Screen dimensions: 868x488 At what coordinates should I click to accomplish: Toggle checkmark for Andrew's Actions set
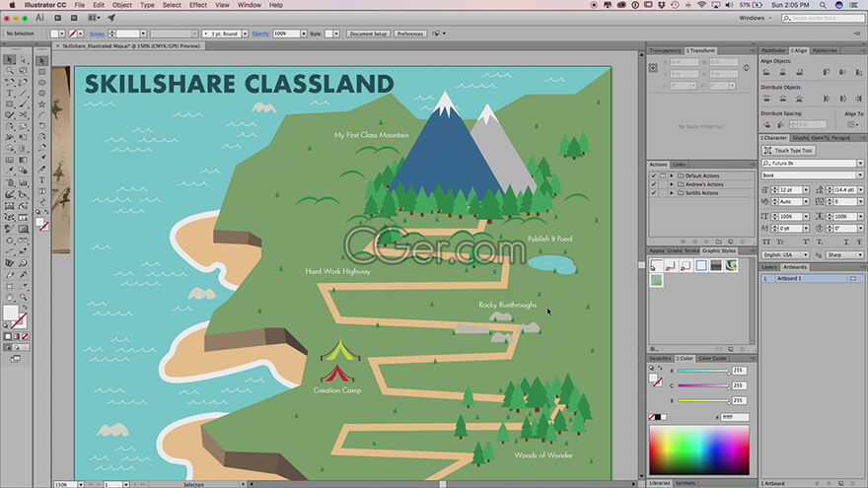pos(653,184)
